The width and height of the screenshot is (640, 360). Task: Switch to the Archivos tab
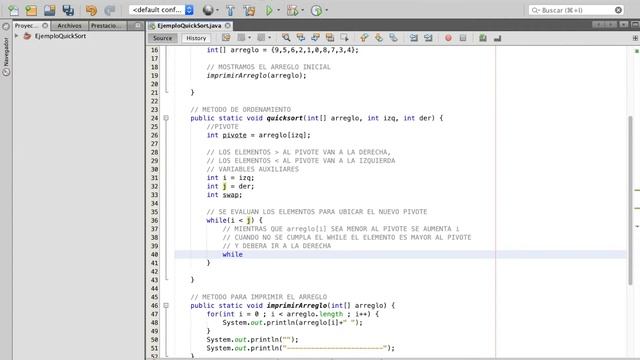[x=69, y=25]
